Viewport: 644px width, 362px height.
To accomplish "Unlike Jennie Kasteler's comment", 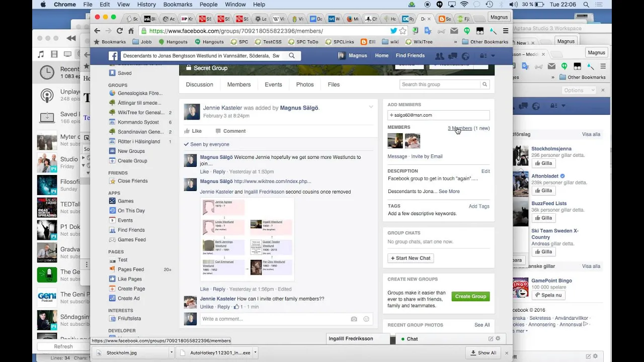I will (207, 307).
